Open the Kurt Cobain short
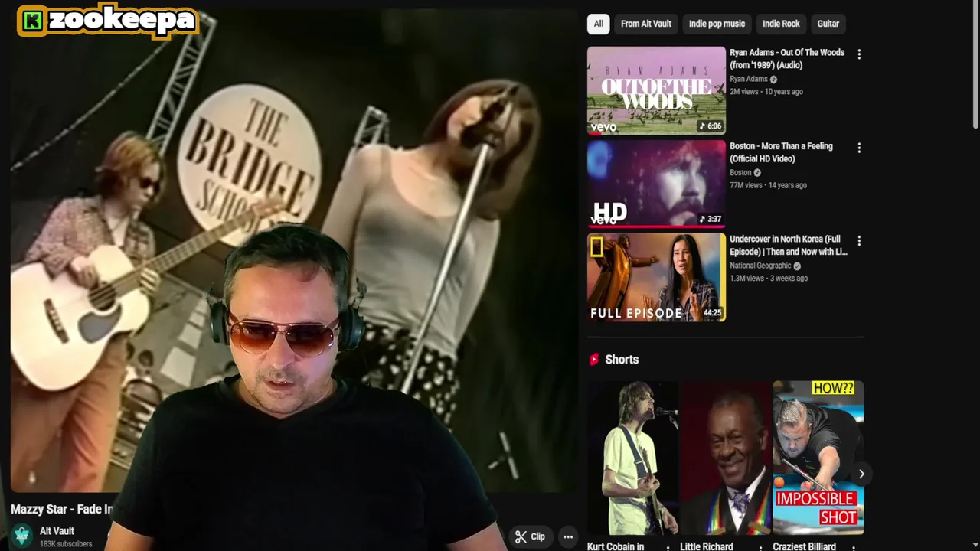The width and height of the screenshot is (980, 551). (x=632, y=458)
